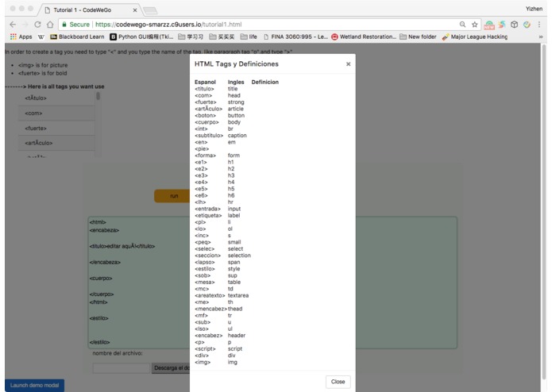Click the Definicion column header

(264, 82)
